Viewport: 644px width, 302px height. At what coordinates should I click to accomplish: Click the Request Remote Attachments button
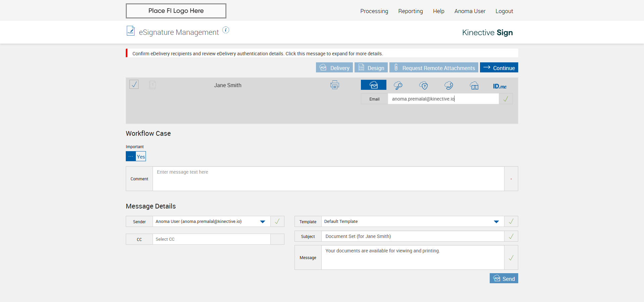click(434, 68)
